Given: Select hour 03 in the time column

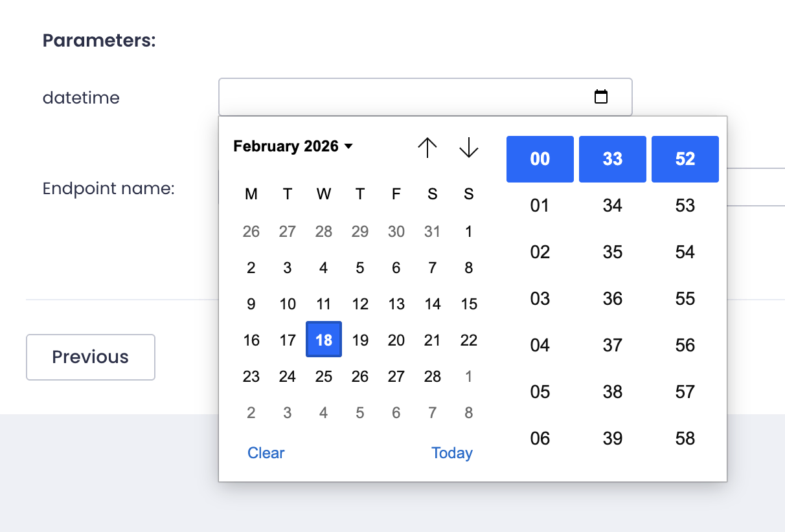Looking at the screenshot, I should [540, 298].
